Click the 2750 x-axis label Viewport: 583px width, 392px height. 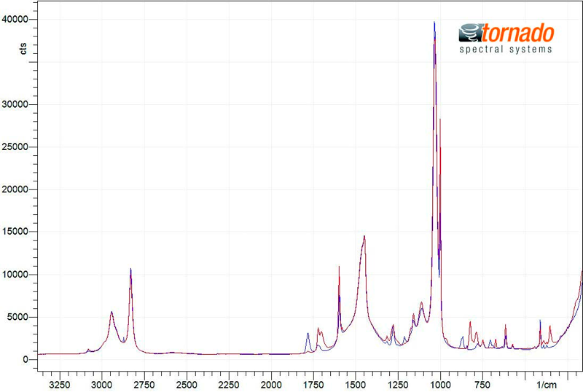(144, 385)
